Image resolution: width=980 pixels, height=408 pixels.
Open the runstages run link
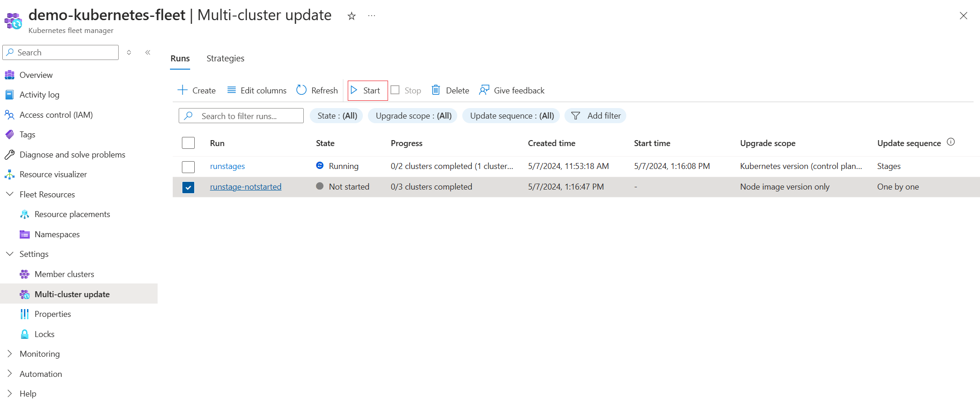227,166
